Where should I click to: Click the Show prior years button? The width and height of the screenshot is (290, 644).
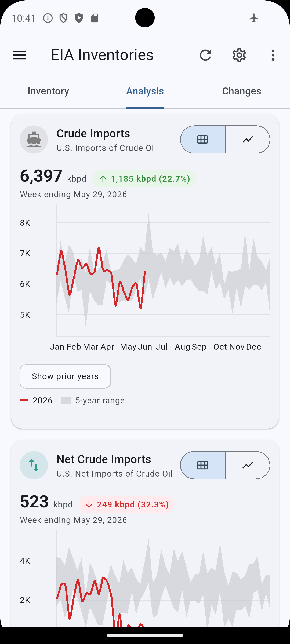click(x=65, y=376)
